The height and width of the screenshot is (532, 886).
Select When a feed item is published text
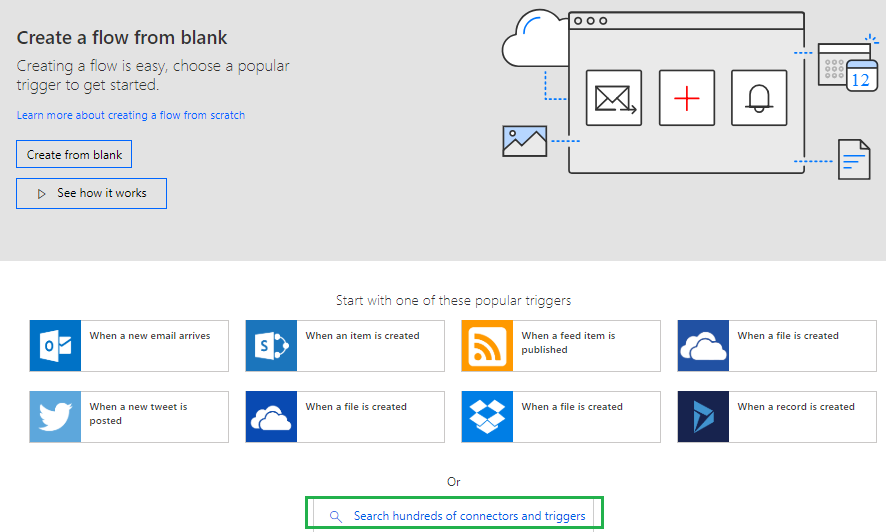(x=568, y=342)
